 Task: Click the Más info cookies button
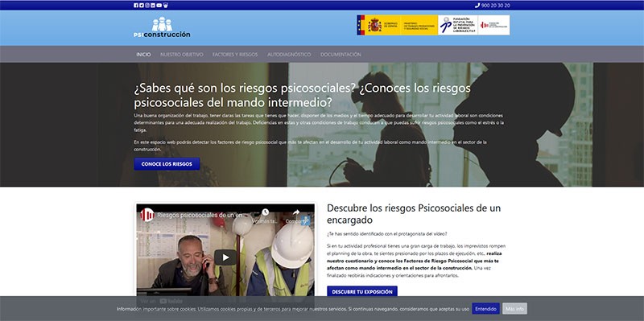coord(514,309)
